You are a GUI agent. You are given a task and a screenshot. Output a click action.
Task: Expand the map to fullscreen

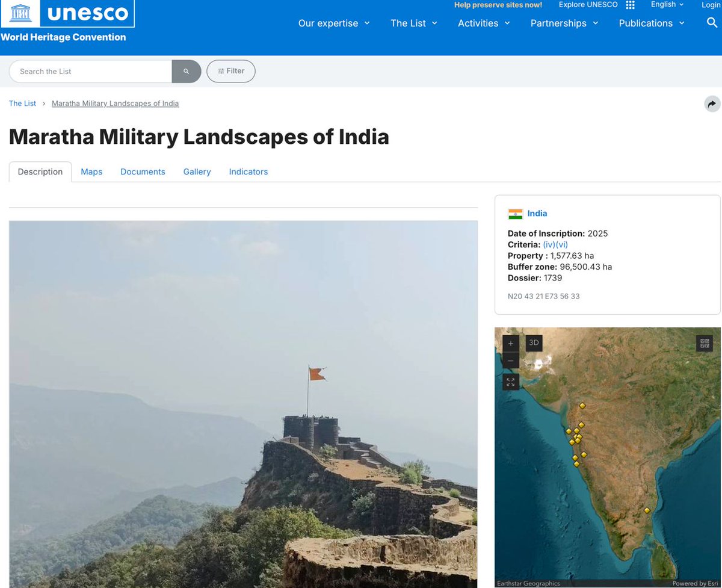[510, 382]
